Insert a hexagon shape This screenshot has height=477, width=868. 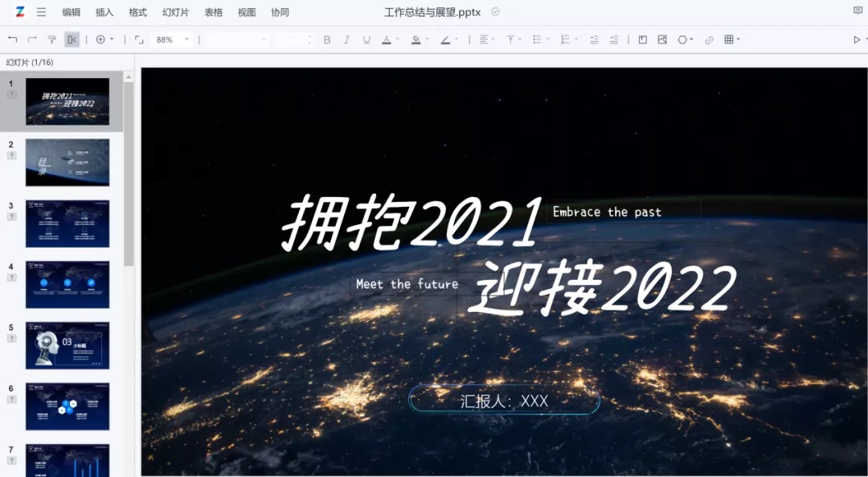682,39
